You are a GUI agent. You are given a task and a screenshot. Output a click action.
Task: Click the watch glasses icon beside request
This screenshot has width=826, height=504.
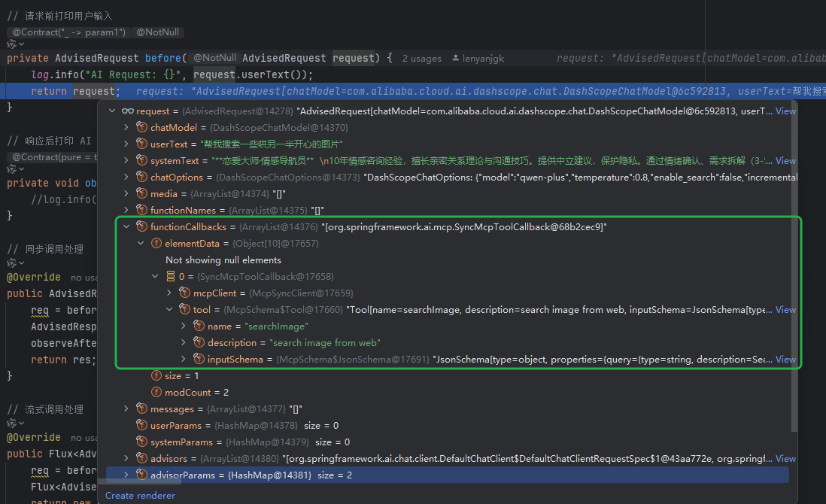(x=127, y=111)
